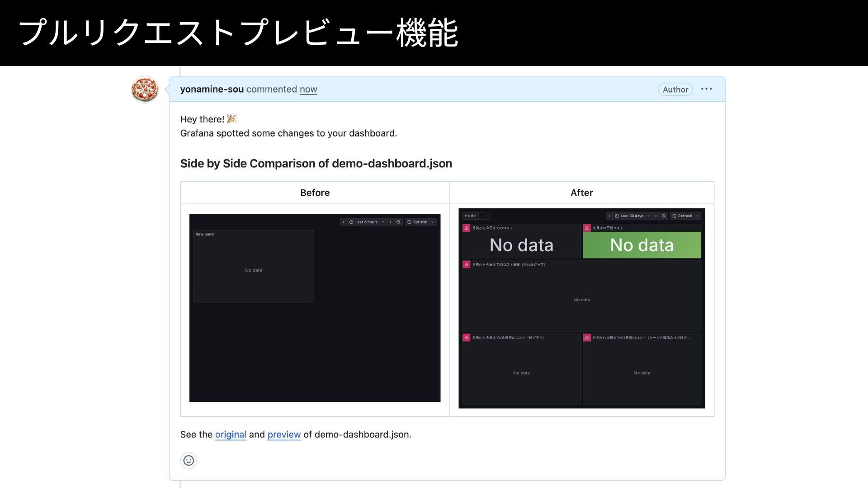Screen dimensions: 868x488
Task: Click zoom-out magnifier in After dashboard
Action: pyautogui.click(x=664, y=216)
